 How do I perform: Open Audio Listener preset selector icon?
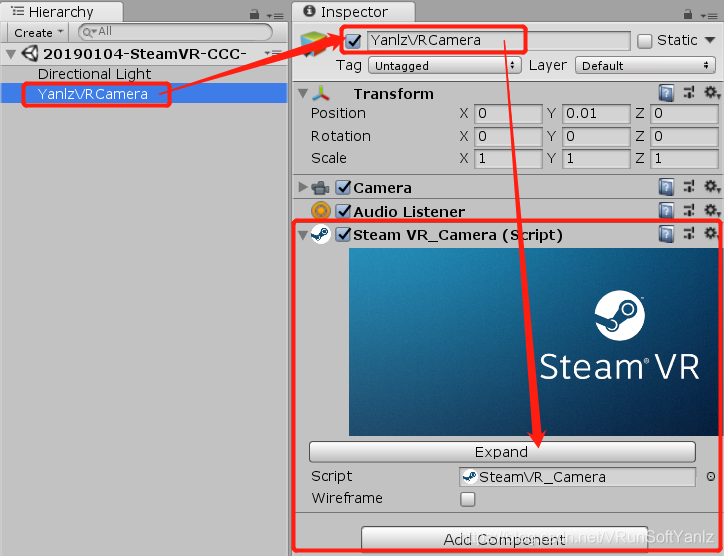tap(689, 211)
